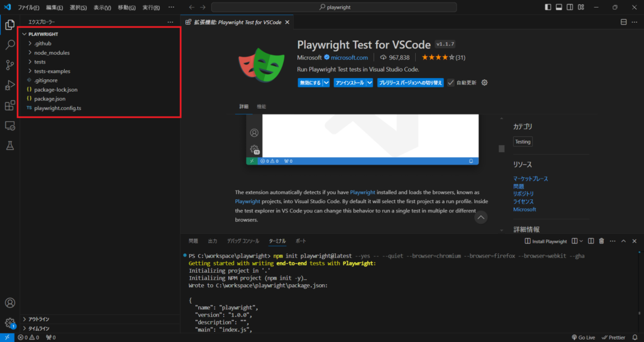Image resolution: width=644 pixels, height=342 pixels.
Task: Open the Testing flask icon
Action: (10, 146)
